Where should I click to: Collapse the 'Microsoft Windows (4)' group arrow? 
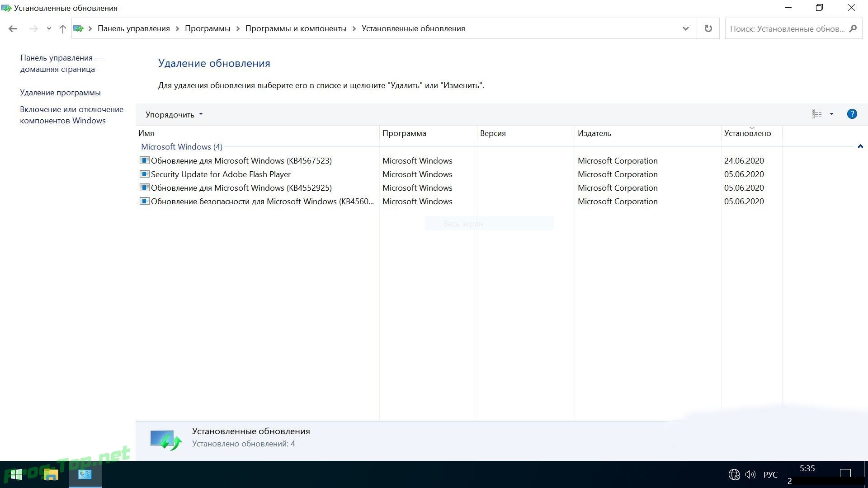coord(860,146)
